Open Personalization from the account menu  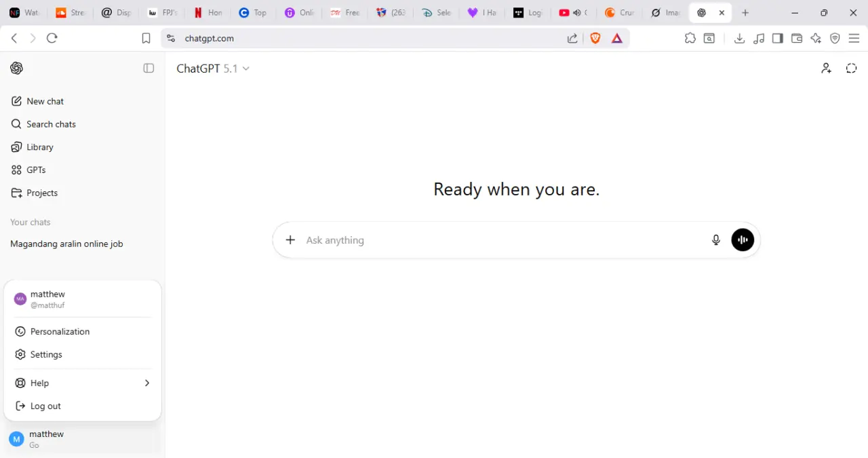[x=83, y=332]
